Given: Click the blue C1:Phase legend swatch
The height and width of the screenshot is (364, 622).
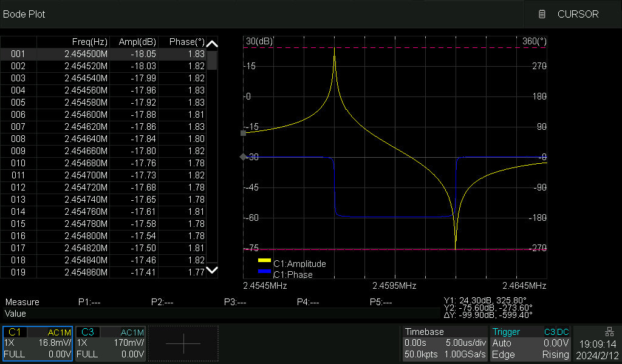Looking at the screenshot, I should point(264,271).
